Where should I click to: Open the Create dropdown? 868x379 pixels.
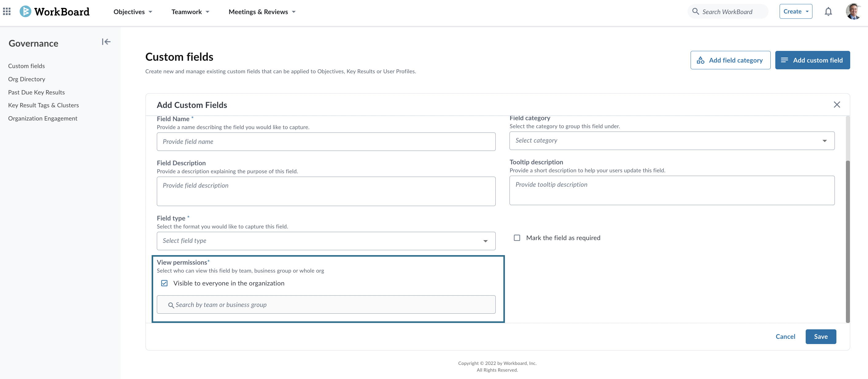pyautogui.click(x=796, y=11)
